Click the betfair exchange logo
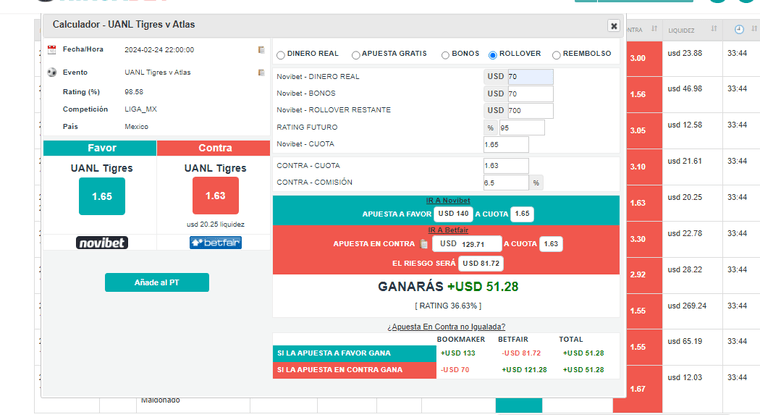Screen dimensions: 760x415 point(215,242)
